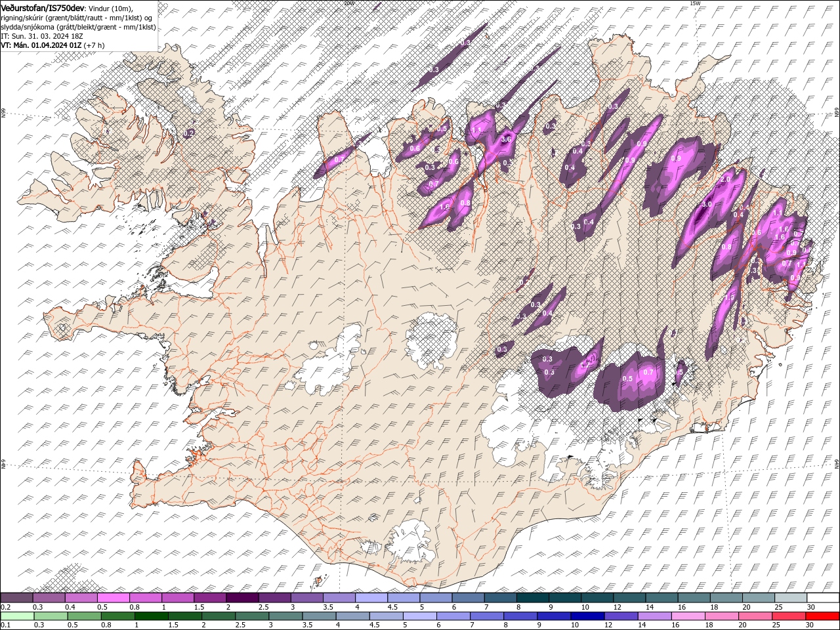Pick the deep blue bottom swatch between 10 and 12
The image size is (840, 630).
588,616
